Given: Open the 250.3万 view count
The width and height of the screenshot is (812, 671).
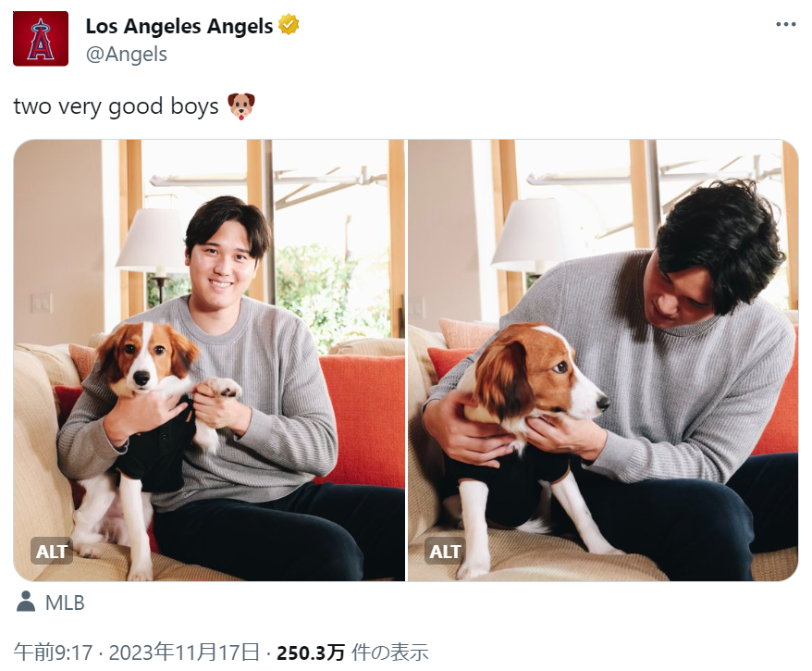Looking at the screenshot, I should pyautogui.click(x=311, y=652).
